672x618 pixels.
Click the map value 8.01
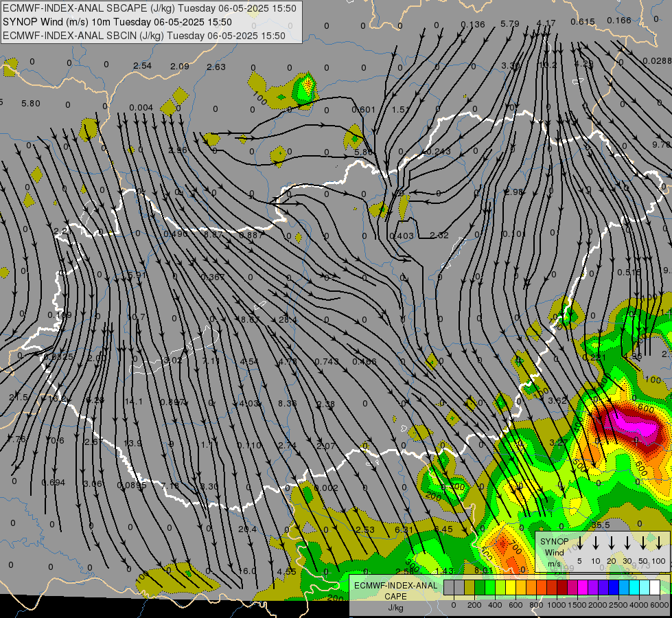point(484,570)
